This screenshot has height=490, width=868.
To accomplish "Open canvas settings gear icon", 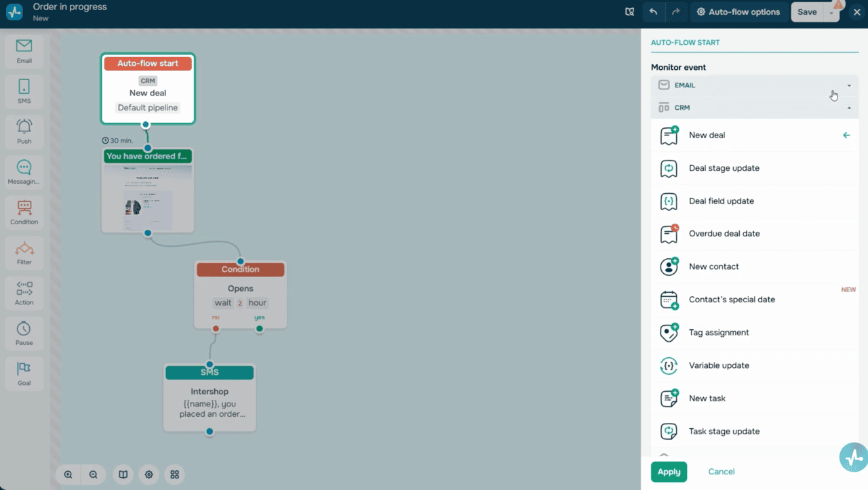I will (x=149, y=475).
